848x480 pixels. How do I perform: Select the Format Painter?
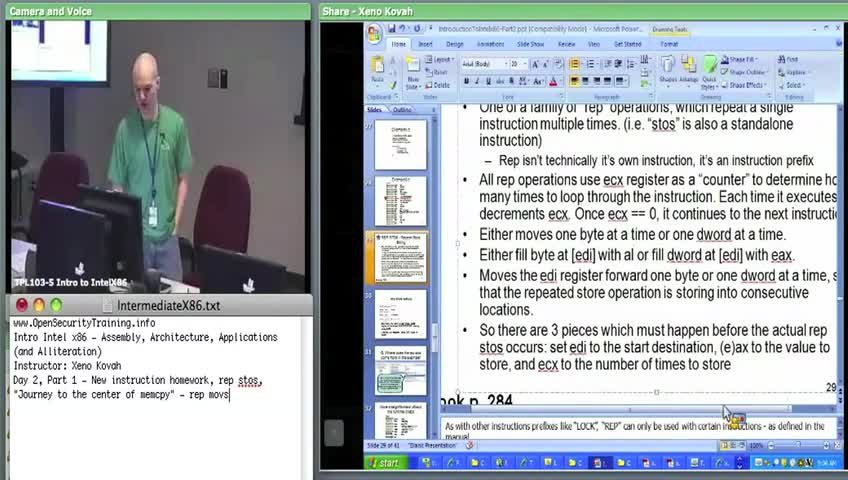393,85
